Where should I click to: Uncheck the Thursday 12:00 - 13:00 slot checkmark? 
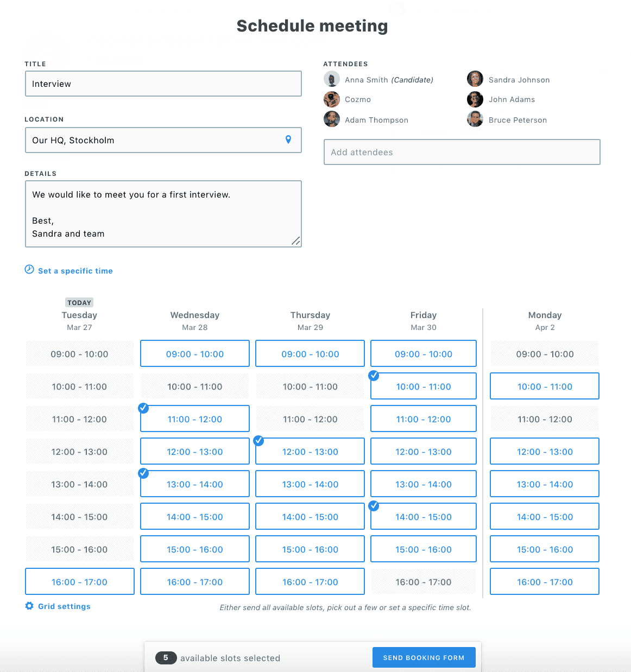(259, 441)
